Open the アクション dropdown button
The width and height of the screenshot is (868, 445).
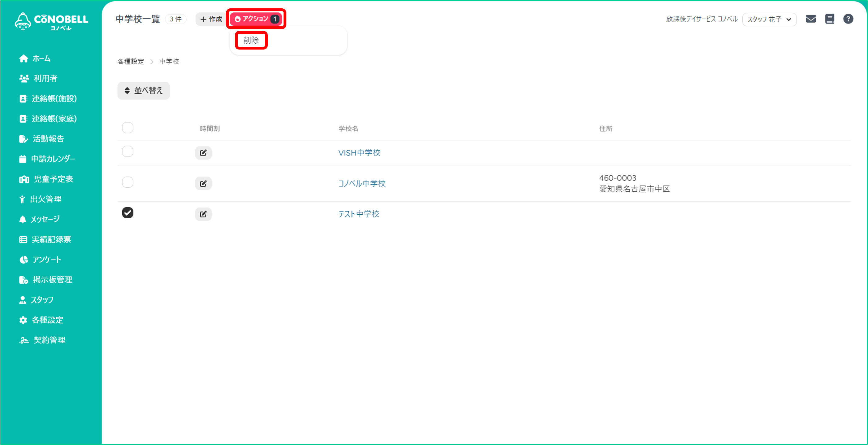pos(256,19)
